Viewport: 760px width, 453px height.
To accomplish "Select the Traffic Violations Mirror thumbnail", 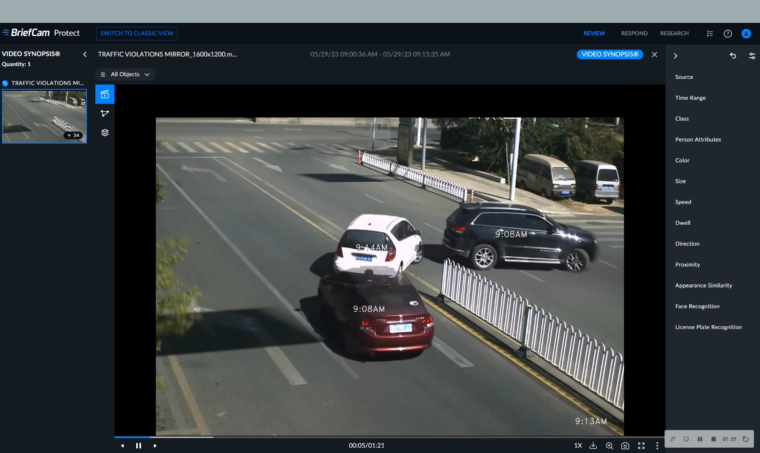I will coord(44,116).
